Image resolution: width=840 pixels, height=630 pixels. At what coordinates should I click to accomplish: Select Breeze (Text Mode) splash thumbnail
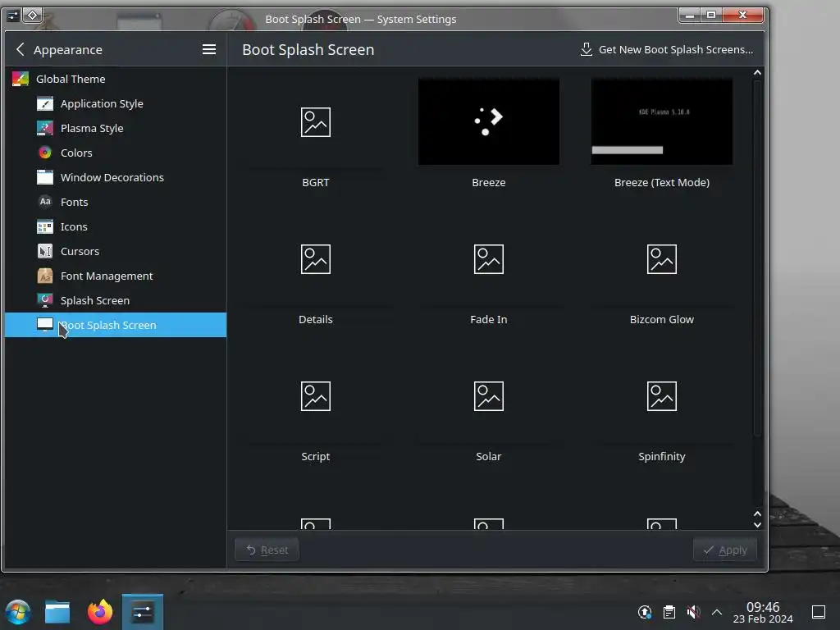662,121
